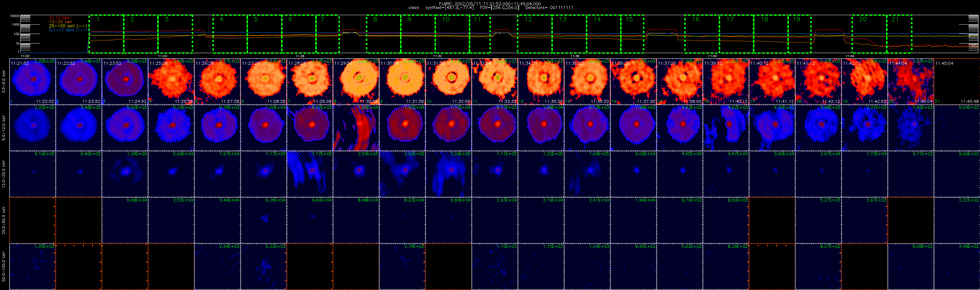Click the '11:29:08' end-time label
The height and width of the screenshot is (290, 980).
click(x=322, y=102)
